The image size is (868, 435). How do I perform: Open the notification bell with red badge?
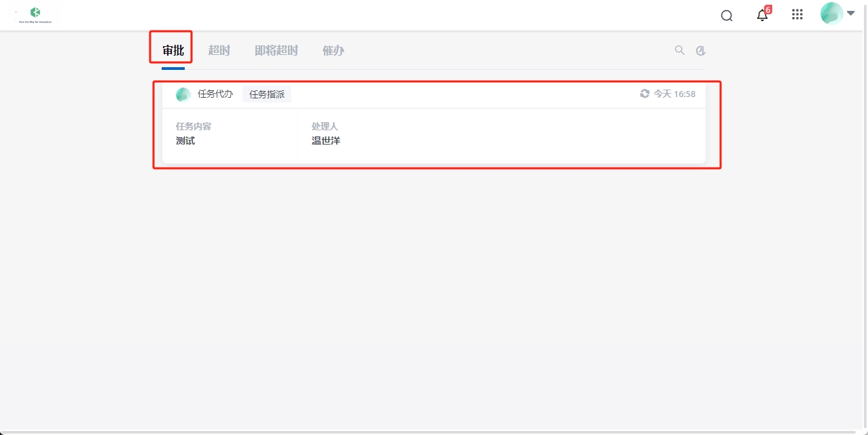click(x=761, y=15)
